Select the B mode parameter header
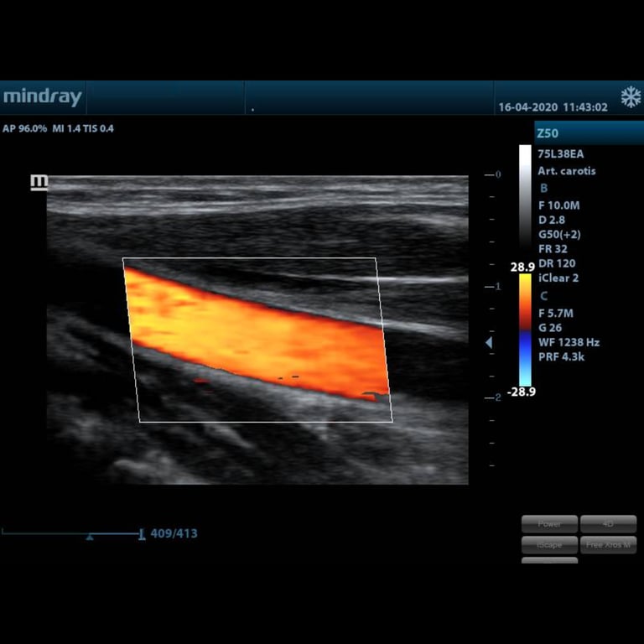 click(x=543, y=188)
